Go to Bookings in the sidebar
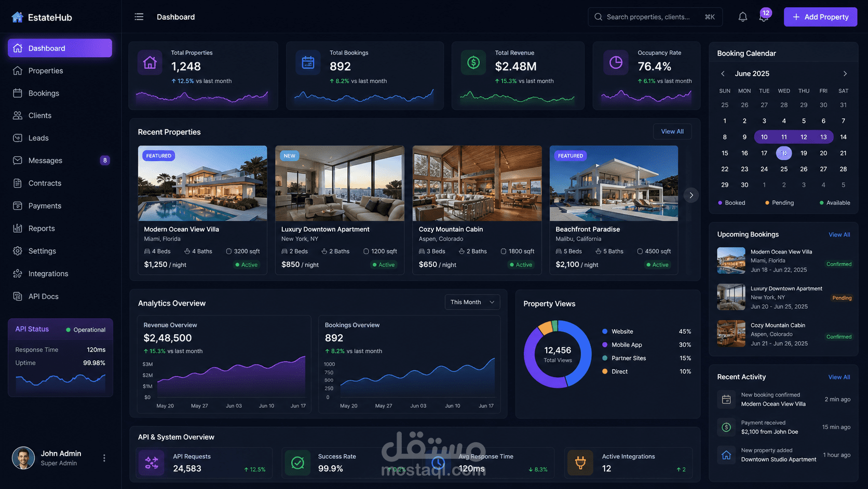The height and width of the screenshot is (489, 868). (60, 93)
